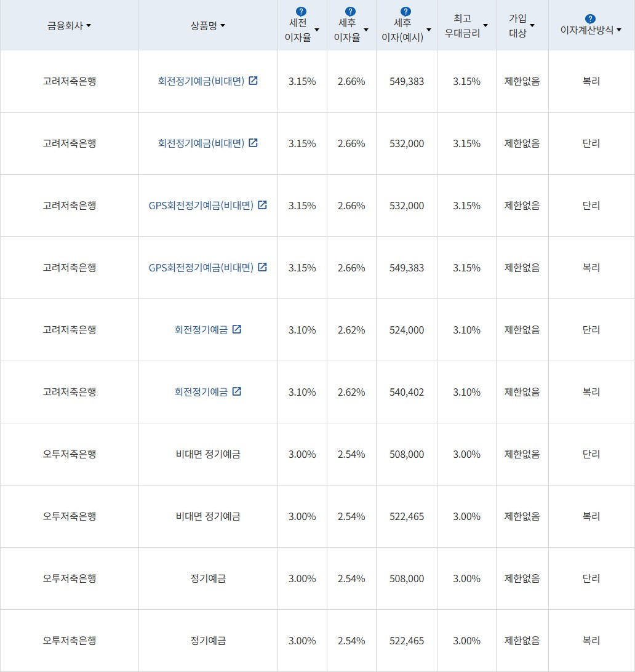This screenshot has width=635, height=672.
Task: Click external link icon beside GPS회전정기예금(비대면)
Action: (263, 206)
